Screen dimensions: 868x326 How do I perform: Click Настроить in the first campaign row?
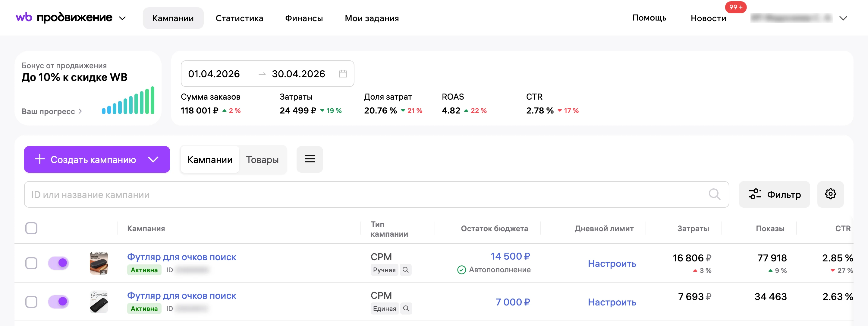tap(612, 264)
